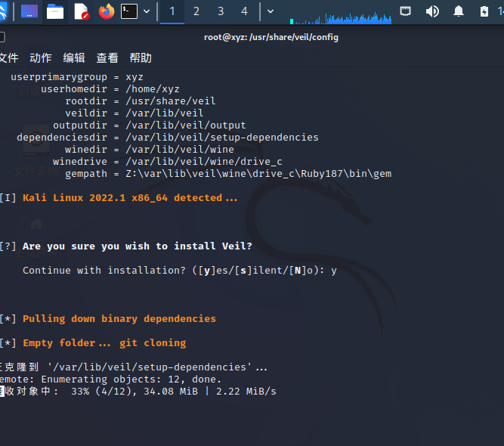Switch to workspace 2
This screenshot has height=446, width=504.
point(196,11)
